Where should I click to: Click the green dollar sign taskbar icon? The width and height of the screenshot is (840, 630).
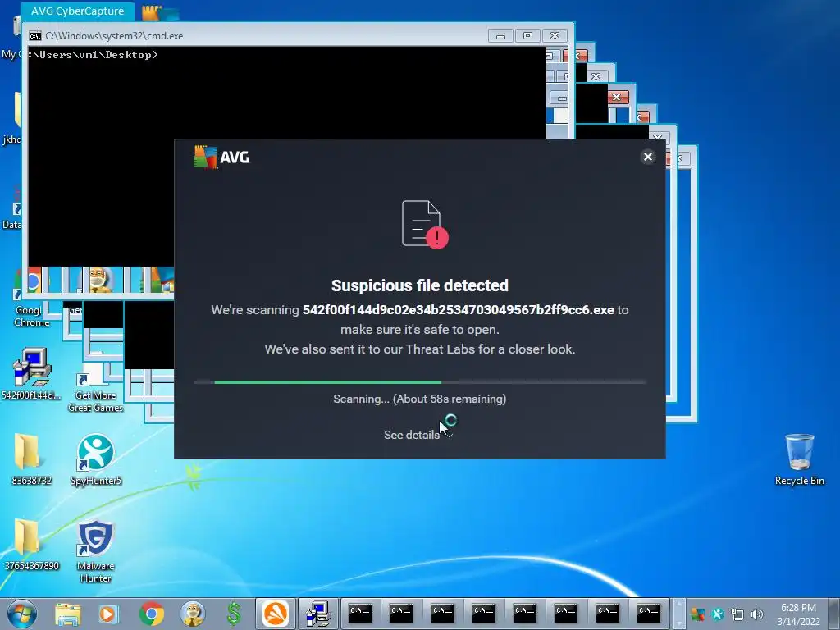pyautogui.click(x=234, y=614)
